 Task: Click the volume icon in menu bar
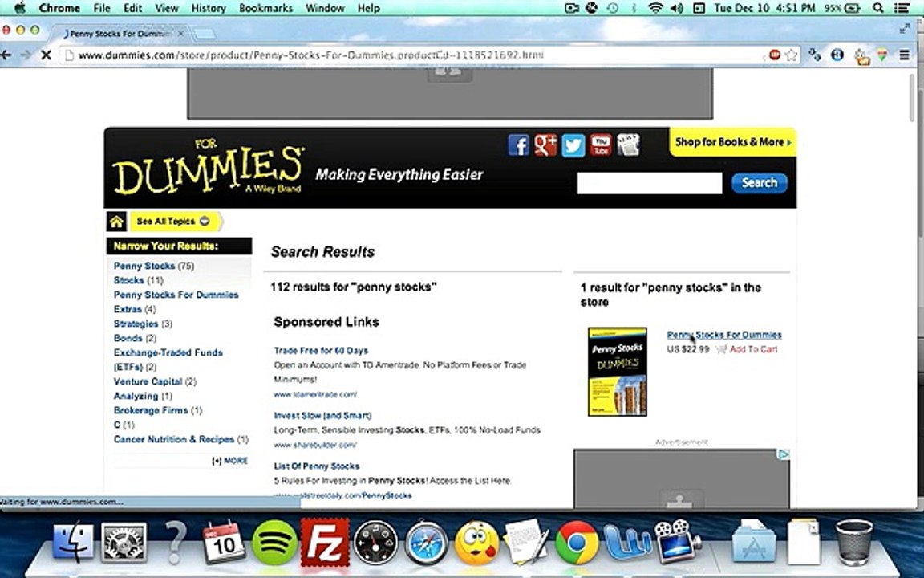(676, 8)
